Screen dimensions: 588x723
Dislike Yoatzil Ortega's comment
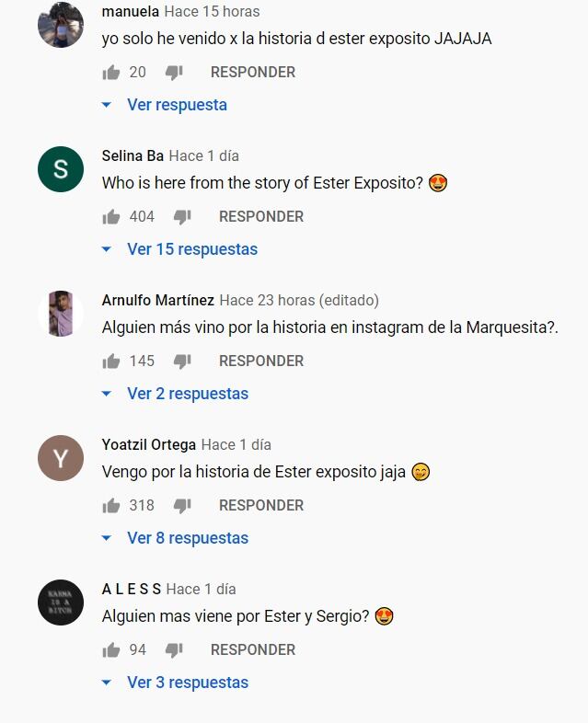tap(182, 505)
